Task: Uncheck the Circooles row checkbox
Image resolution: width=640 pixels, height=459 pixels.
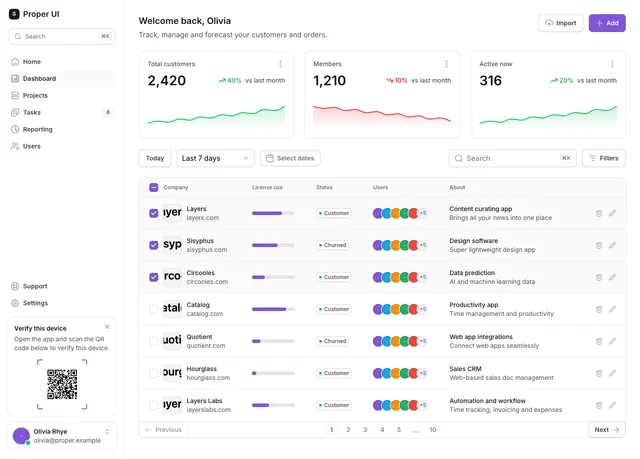Action: point(153,277)
